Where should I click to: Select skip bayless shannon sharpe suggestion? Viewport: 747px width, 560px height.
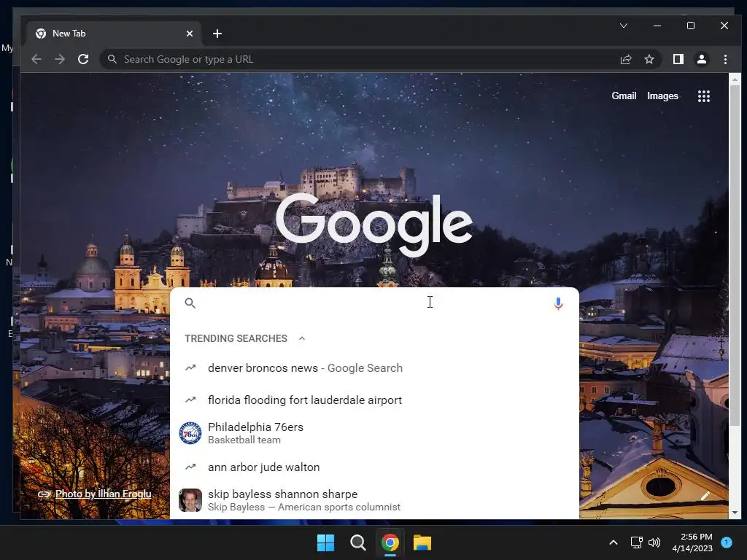tap(374, 500)
